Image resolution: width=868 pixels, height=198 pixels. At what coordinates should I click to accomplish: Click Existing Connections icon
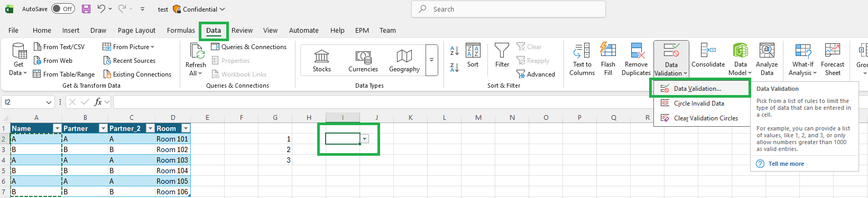(x=137, y=74)
